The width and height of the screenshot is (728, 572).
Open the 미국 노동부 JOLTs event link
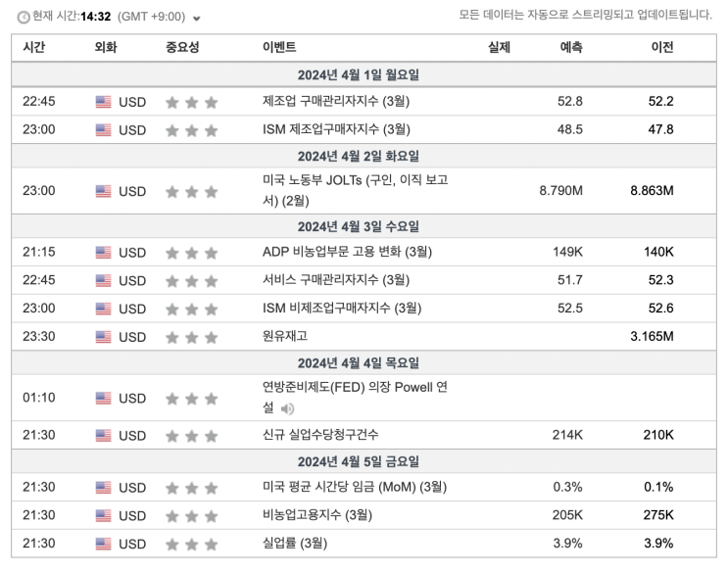click(x=355, y=190)
